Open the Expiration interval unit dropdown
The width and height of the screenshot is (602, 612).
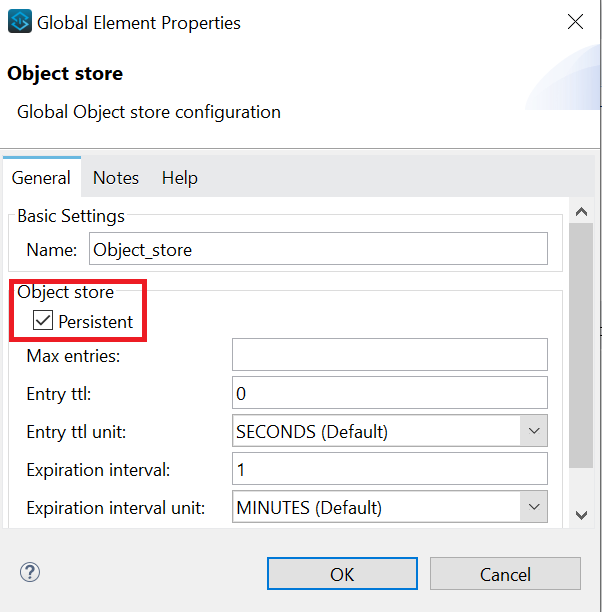533,507
